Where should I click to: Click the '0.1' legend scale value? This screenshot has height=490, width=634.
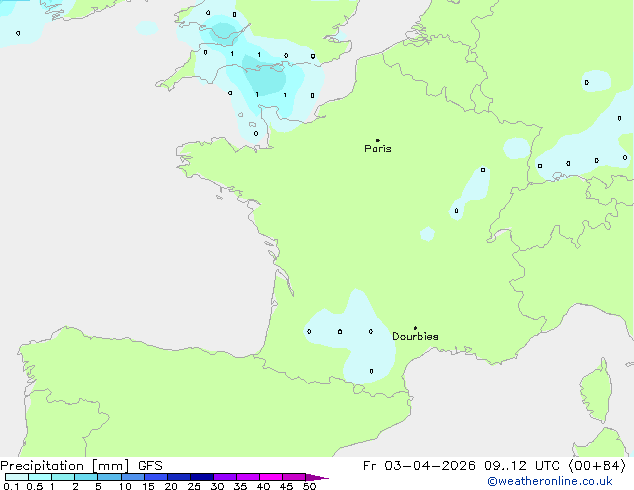click(x=11, y=486)
